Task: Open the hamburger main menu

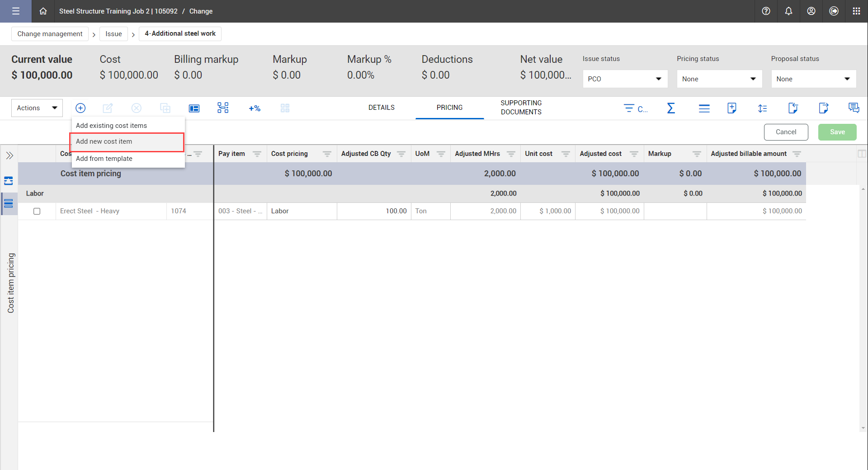Action: click(x=16, y=11)
